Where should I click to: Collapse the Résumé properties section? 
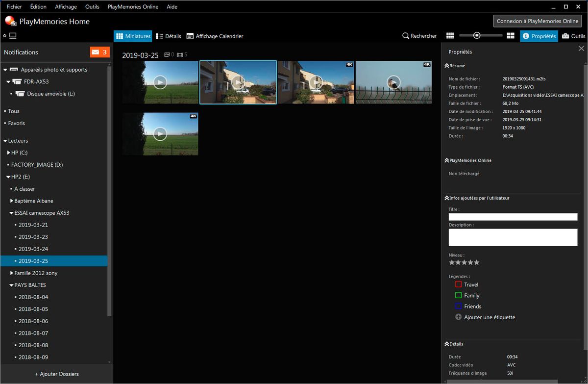(x=446, y=65)
